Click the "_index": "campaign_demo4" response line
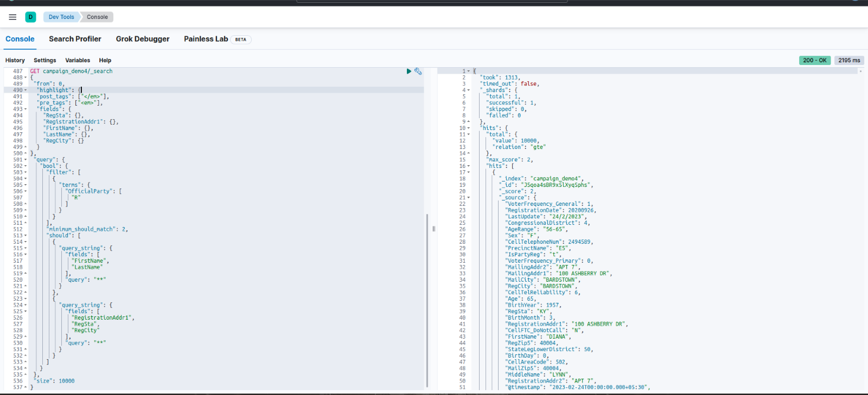The height and width of the screenshot is (395, 868). (541, 179)
